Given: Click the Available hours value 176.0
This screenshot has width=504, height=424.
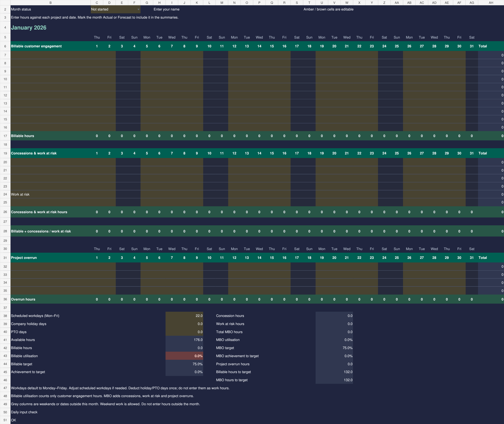Looking at the screenshot, I should [184, 340].
